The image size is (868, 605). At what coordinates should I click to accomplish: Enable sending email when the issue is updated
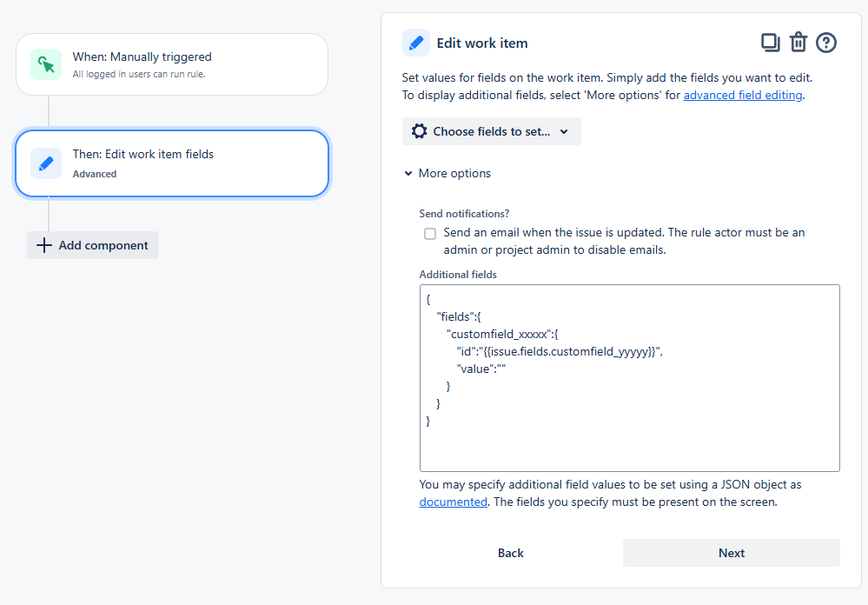pos(430,233)
